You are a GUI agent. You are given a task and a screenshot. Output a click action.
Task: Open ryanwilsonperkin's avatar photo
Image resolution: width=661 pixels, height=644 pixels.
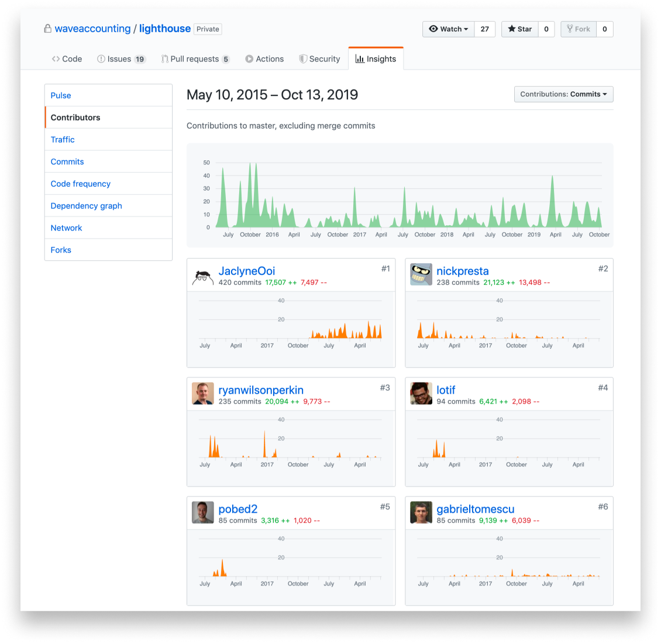(x=203, y=394)
